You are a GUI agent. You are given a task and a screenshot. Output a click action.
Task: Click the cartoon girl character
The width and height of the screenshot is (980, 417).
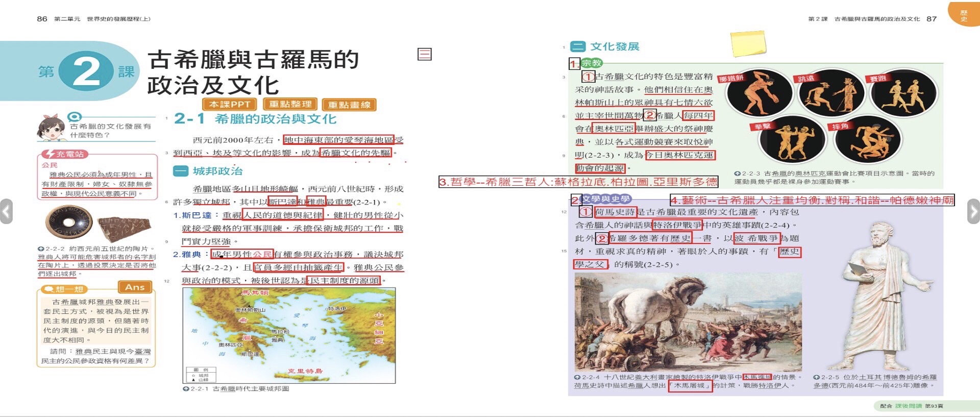click(51, 128)
